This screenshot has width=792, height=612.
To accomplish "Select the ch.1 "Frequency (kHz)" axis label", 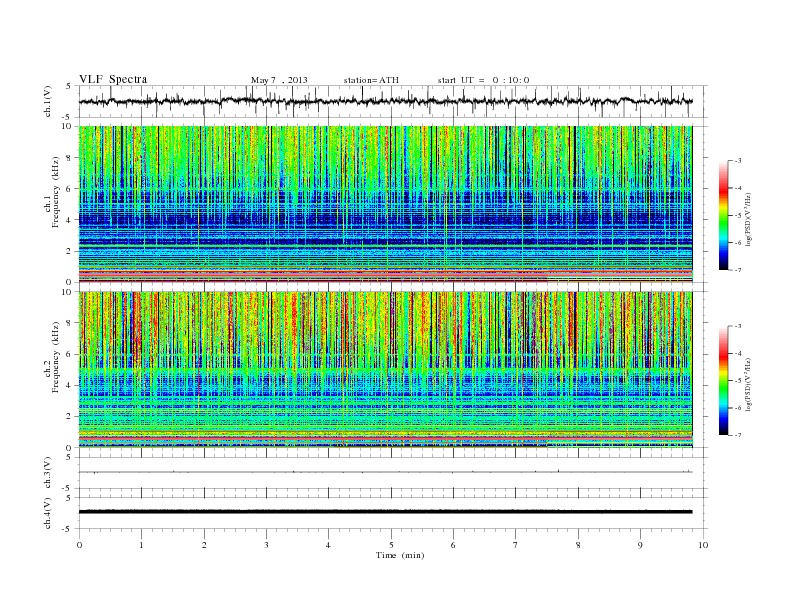I will (56, 192).
